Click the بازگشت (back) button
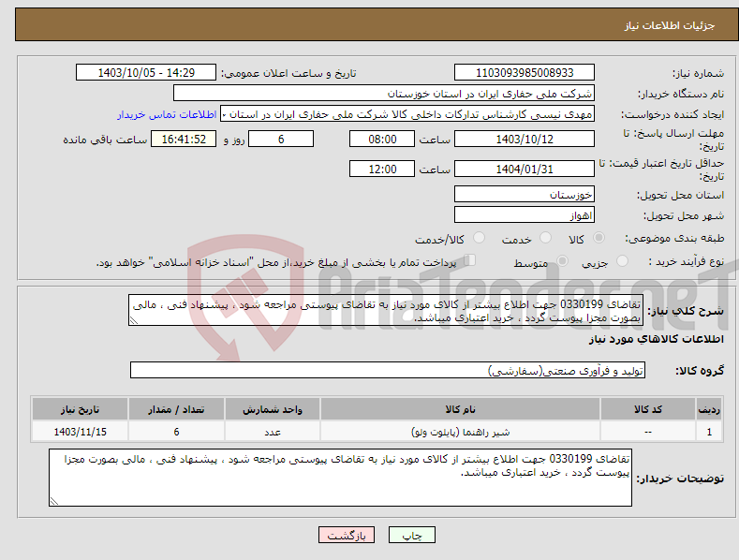This screenshot has height=560, width=739. (x=347, y=535)
